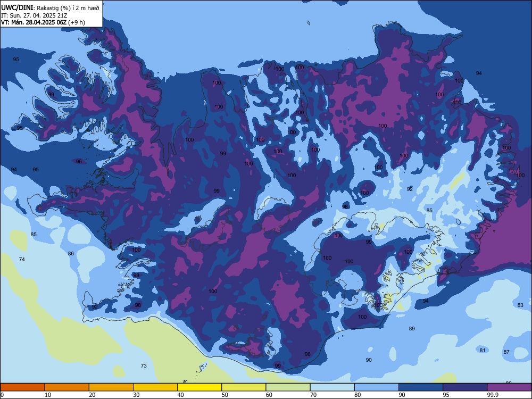Screen dimensions: 532x399
Task: Click the legend tick label '80'
Action: click(x=358, y=395)
